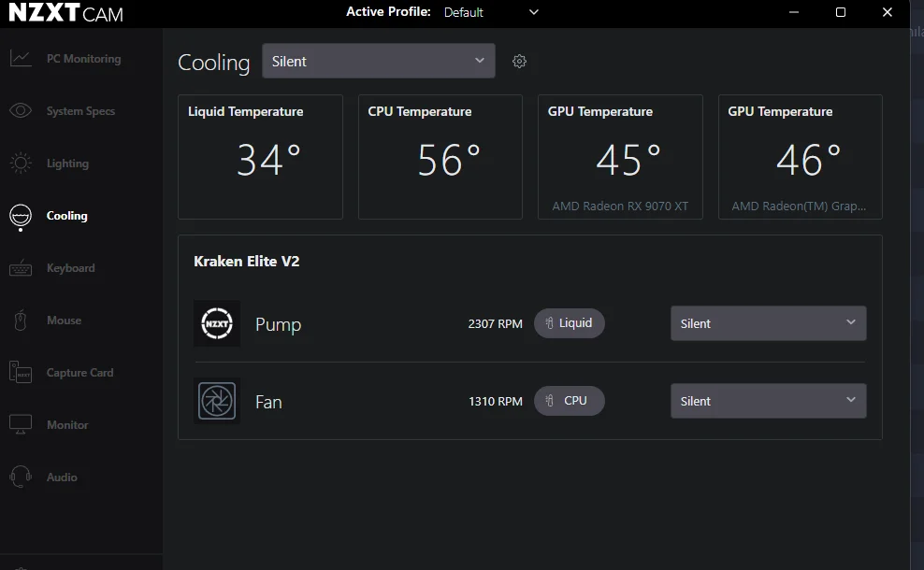Viewport: 924px width, 570px height.
Task: Click the Mouse icon in sidebar
Action: coord(21,321)
